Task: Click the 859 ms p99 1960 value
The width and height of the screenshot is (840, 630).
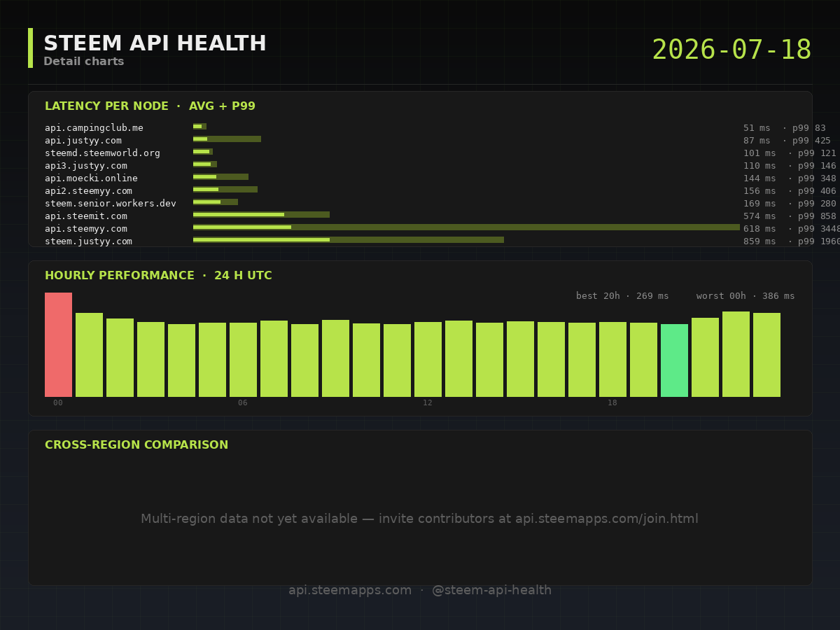Action: pos(792,241)
